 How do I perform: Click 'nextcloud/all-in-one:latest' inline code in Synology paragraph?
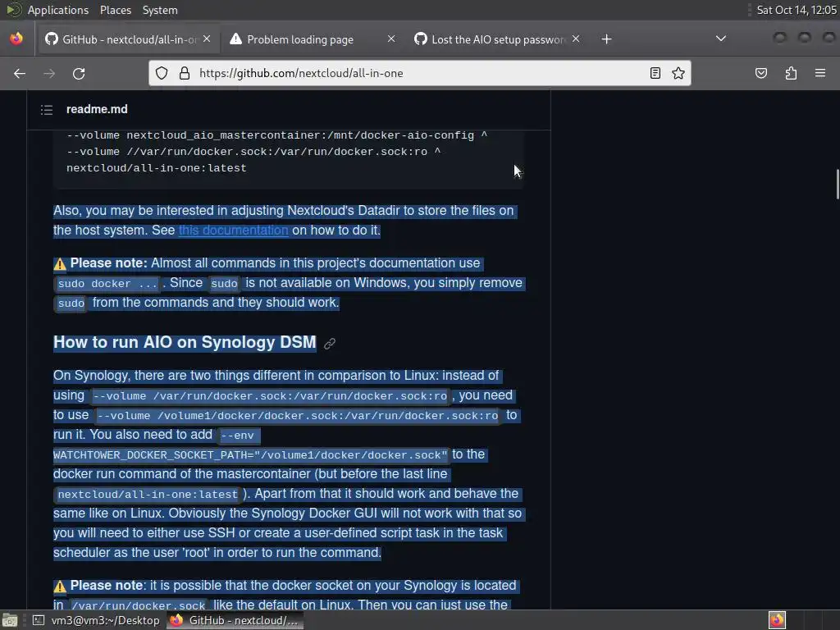[x=148, y=494]
